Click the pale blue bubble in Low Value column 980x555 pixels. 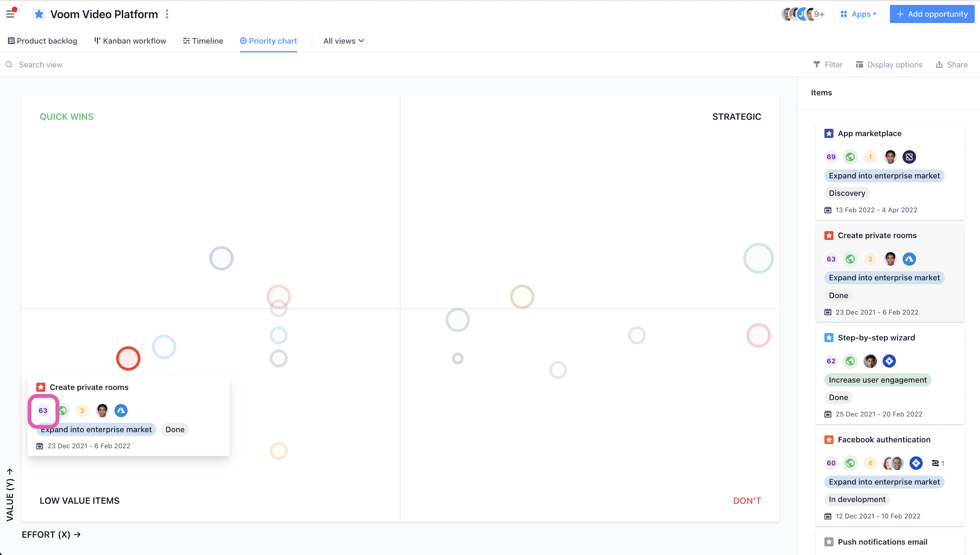click(x=278, y=335)
